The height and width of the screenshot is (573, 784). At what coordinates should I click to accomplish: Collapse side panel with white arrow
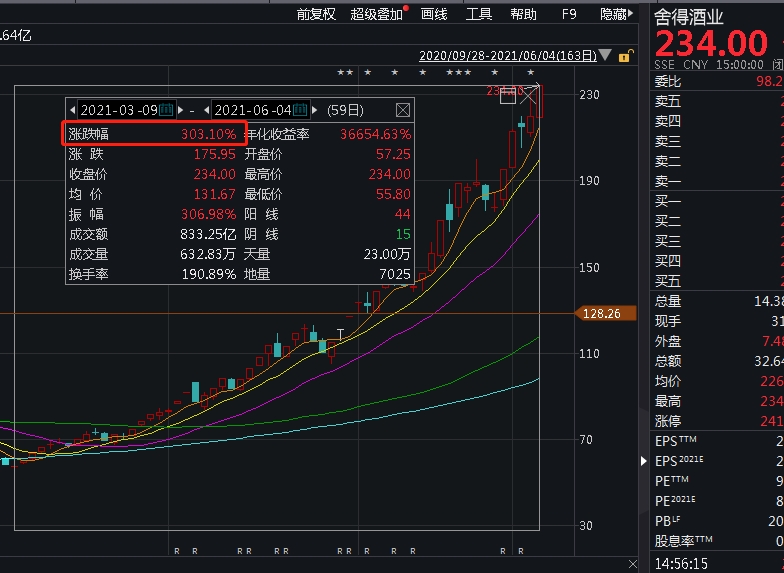(x=645, y=461)
